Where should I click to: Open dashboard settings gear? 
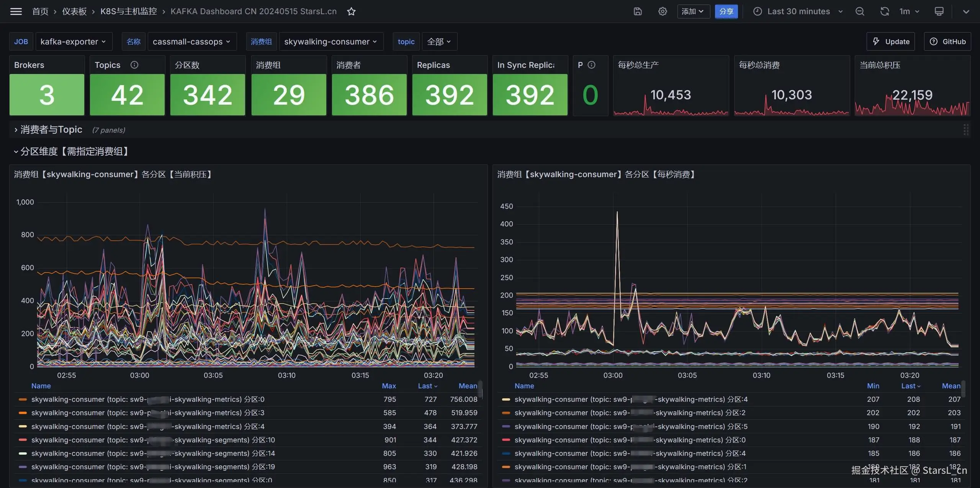tap(663, 12)
